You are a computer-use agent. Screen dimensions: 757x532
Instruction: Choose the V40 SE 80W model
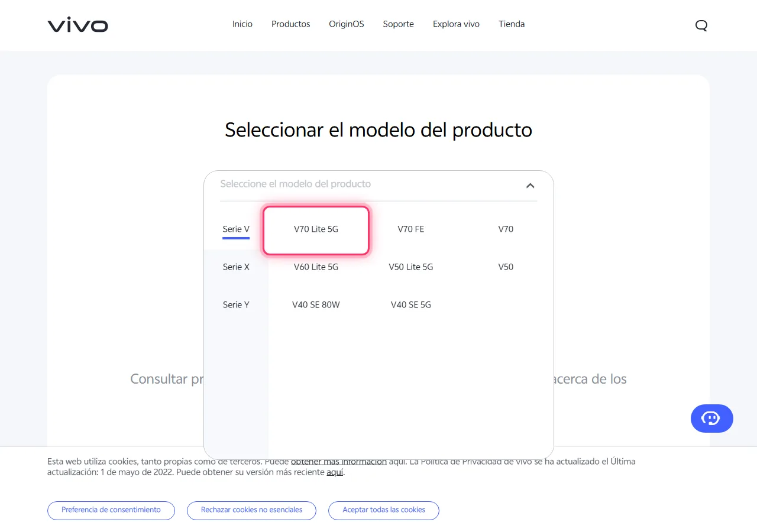[316, 305]
